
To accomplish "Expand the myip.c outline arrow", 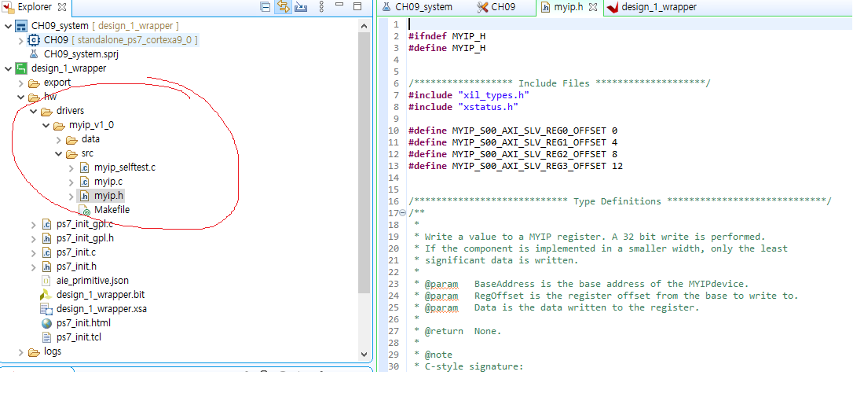I will (71, 182).
